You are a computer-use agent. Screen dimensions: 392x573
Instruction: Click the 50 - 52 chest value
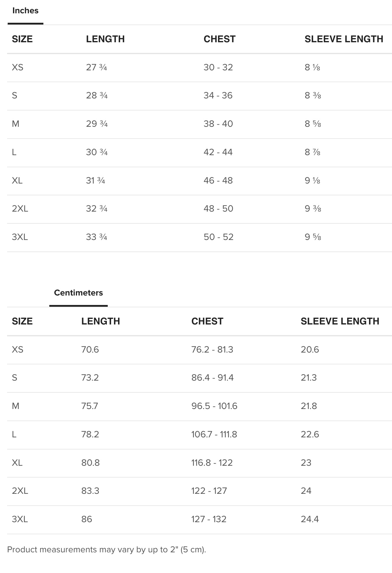[218, 237]
